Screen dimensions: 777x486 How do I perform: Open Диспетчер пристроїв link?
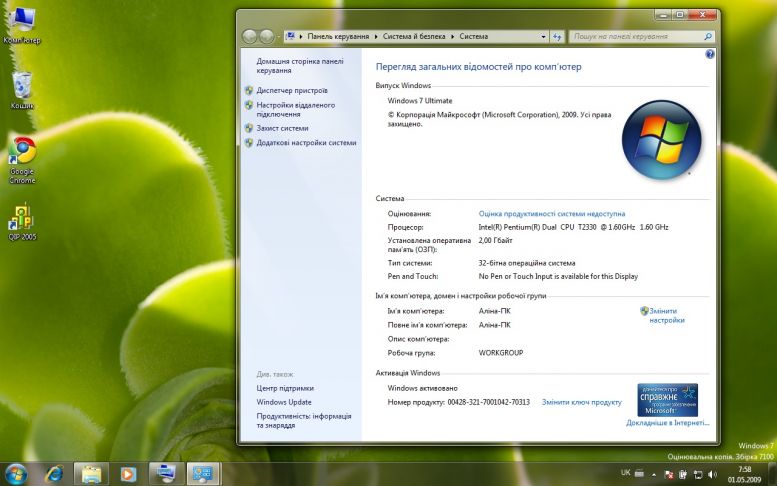(x=292, y=91)
